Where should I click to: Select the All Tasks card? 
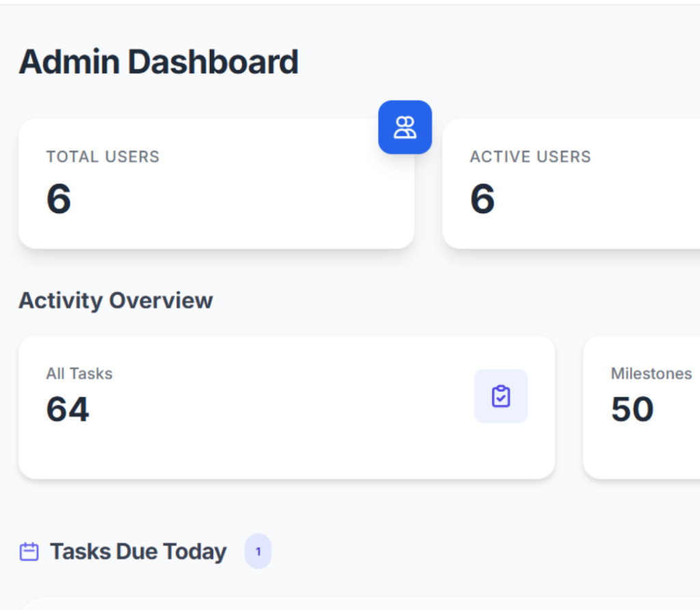click(273, 444)
